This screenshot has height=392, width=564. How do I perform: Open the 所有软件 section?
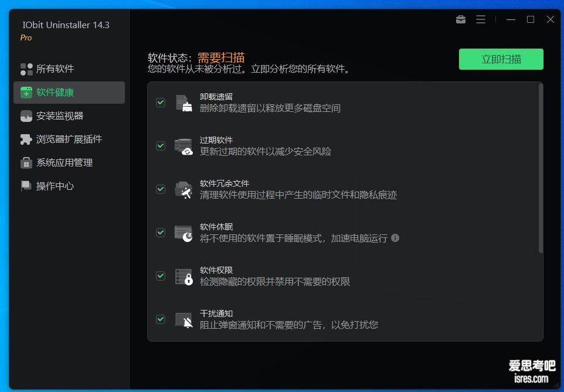click(x=69, y=69)
